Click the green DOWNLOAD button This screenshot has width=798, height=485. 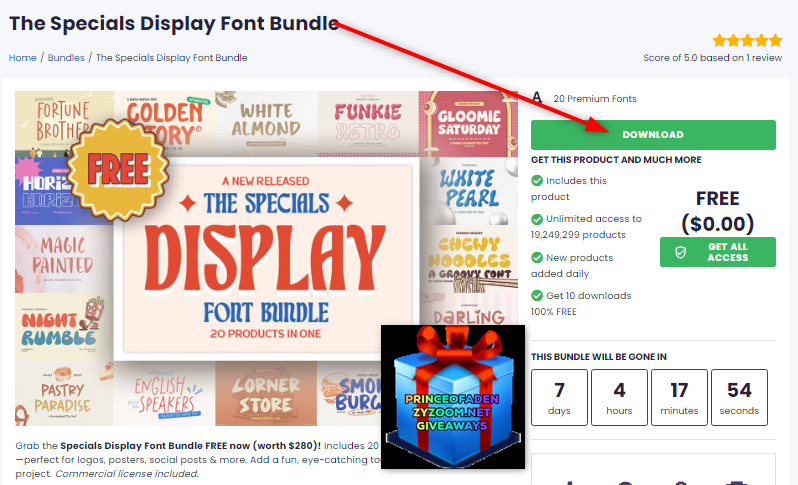653,135
